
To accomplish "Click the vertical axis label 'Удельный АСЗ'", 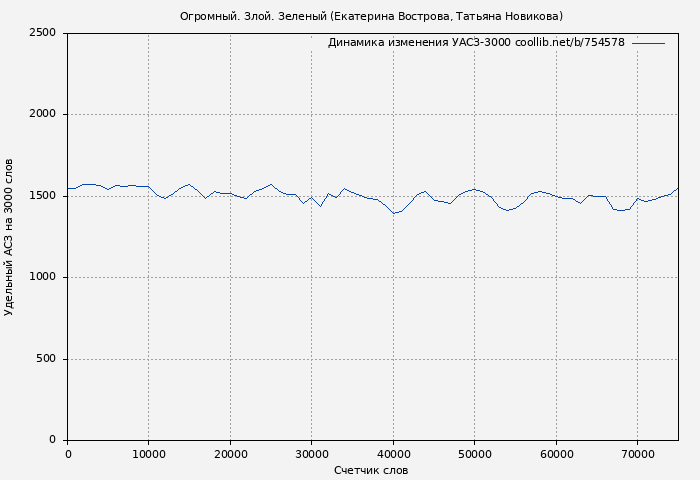I will click(x=10, y=237).
